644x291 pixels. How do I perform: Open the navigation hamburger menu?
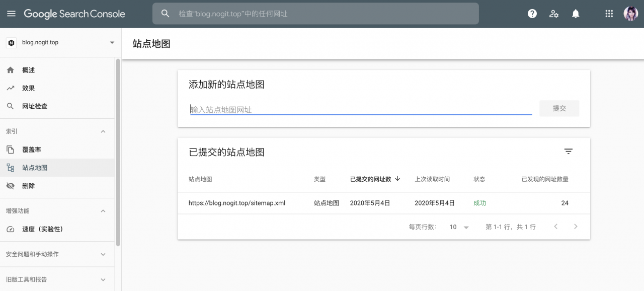click(x=11, y=14)
